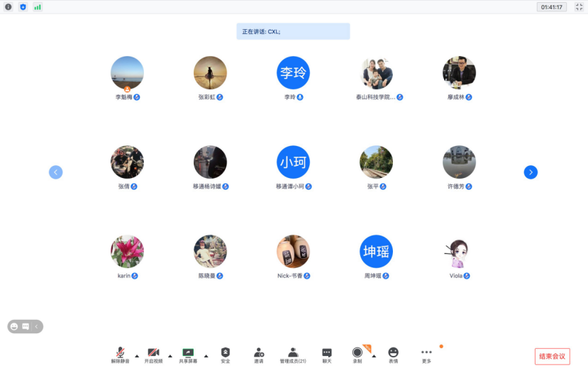Open the 表情 emoji reactions

393,355
